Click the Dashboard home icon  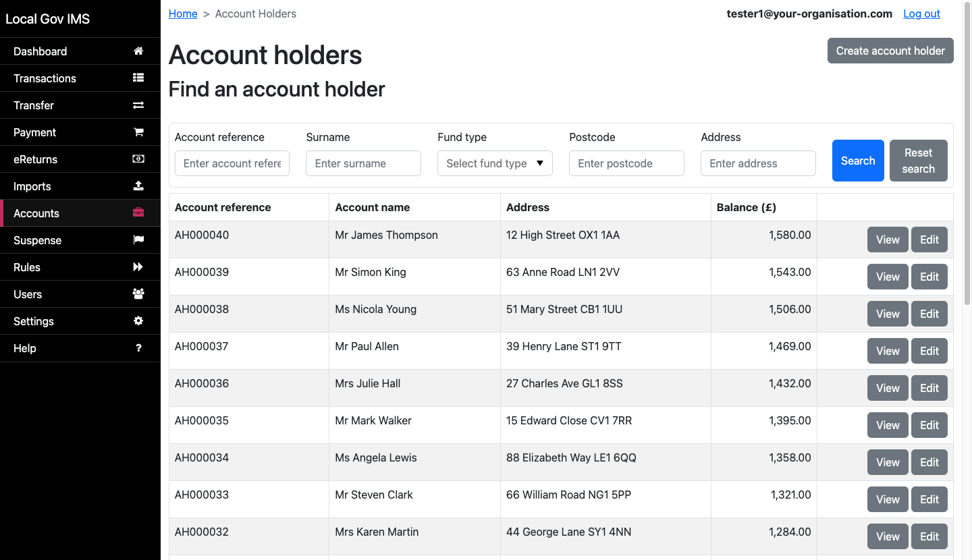coord(138,51)
